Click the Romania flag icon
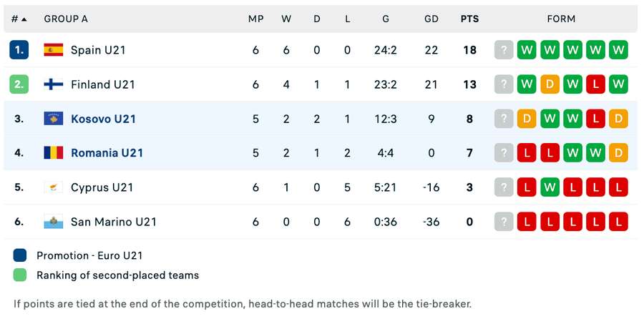The width and height of the screenshot is (644, 319). (54, 153)
